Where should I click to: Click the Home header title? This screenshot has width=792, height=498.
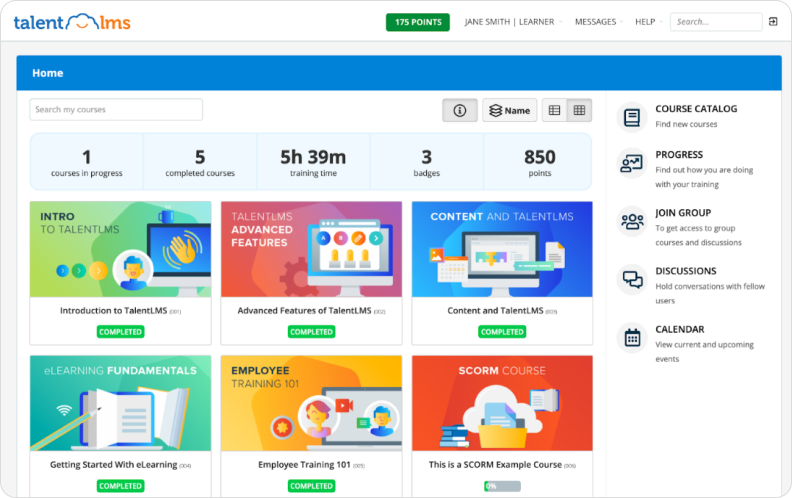point(48,73)
